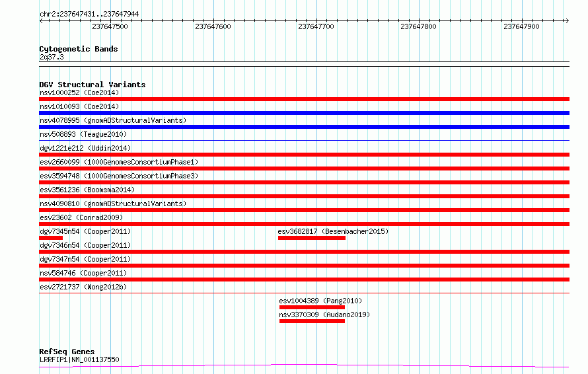The height and width of the screenshot is (374, 588).
Task: Select dgv7346n54 (Cooper2011) label
Action: point(85,245)
